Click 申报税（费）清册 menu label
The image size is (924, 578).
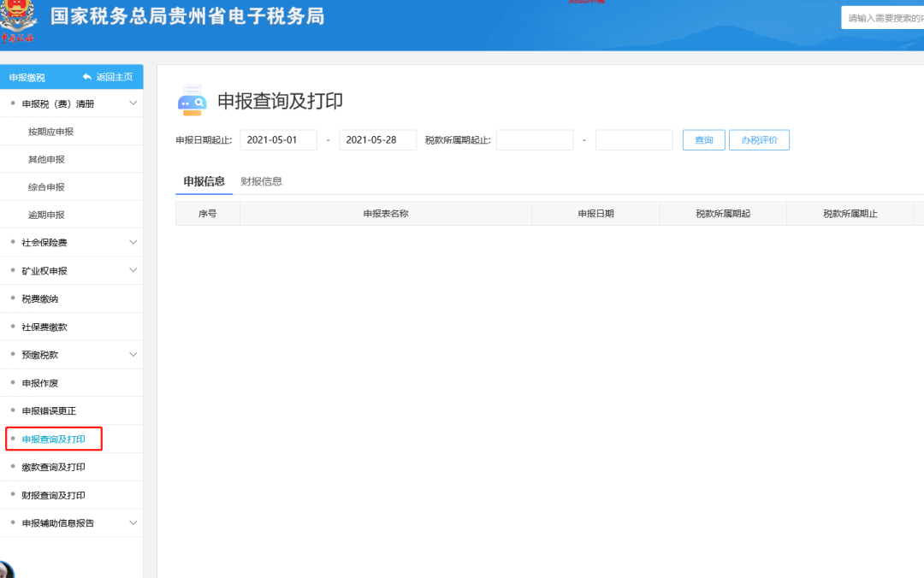point(58,103)
